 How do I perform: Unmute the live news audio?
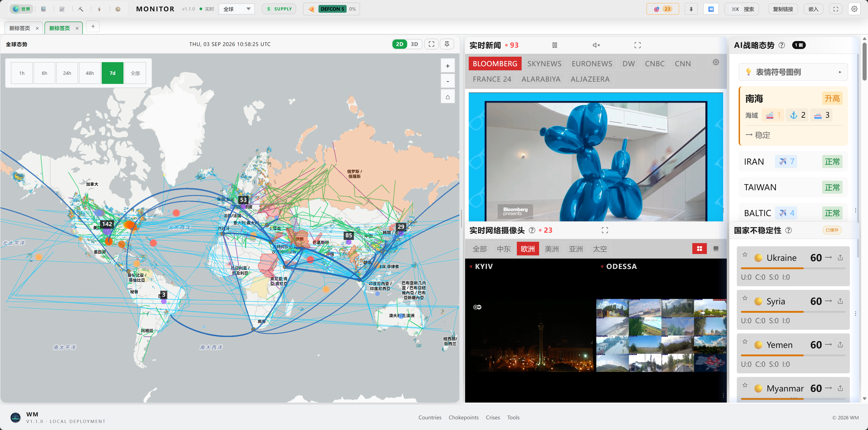click(596, 45)
